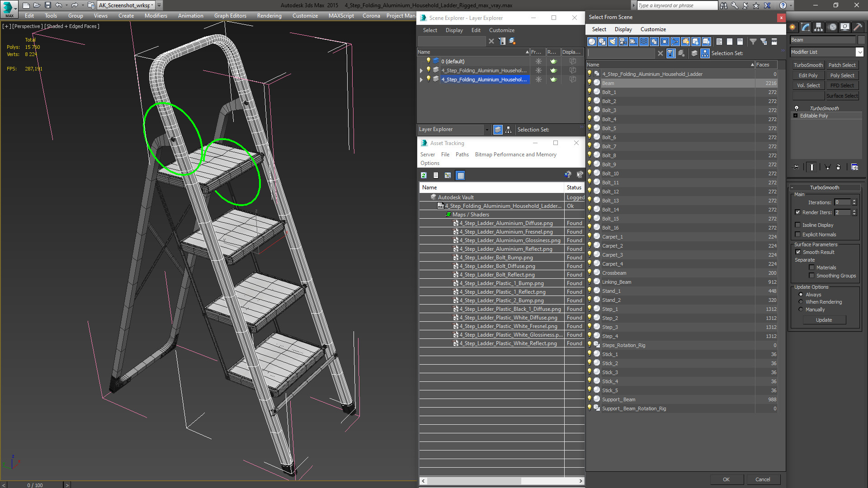Open the Utilities hammer tab

click(x=858, y=27)
